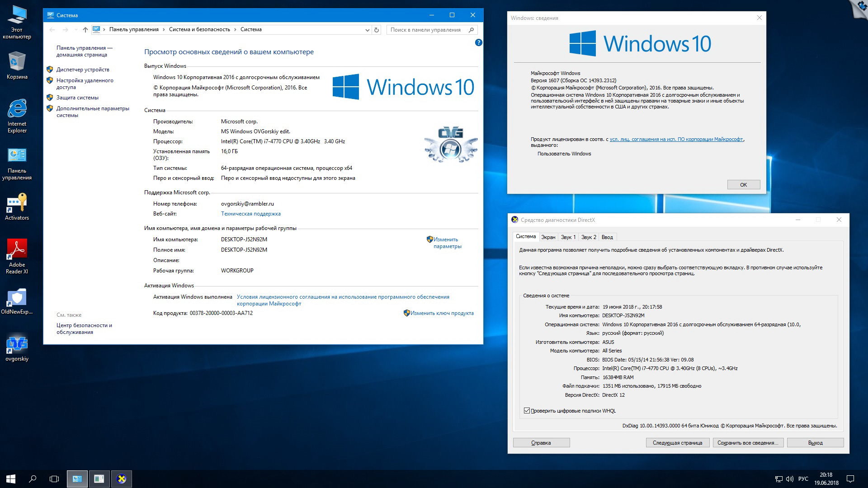Viewport: 868px width, 488px height.
Task: Click the computer icon in address bar
Action: click(96, 29)
